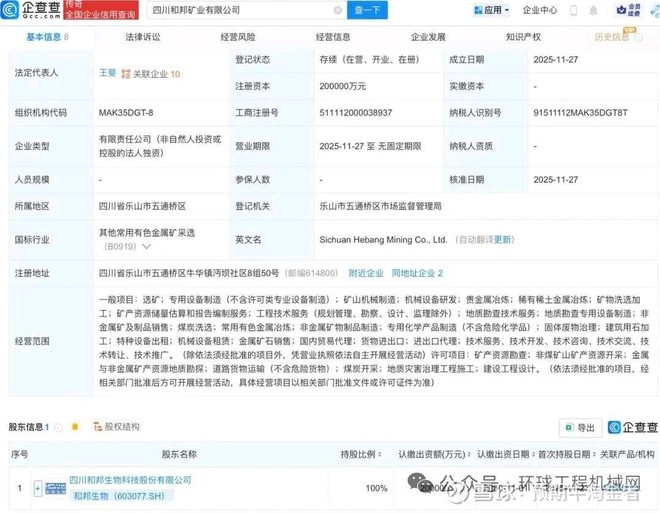Viewport: 660px width, 513px height.
Task: Switch to the 企业发展 tab
Action: 428,37
